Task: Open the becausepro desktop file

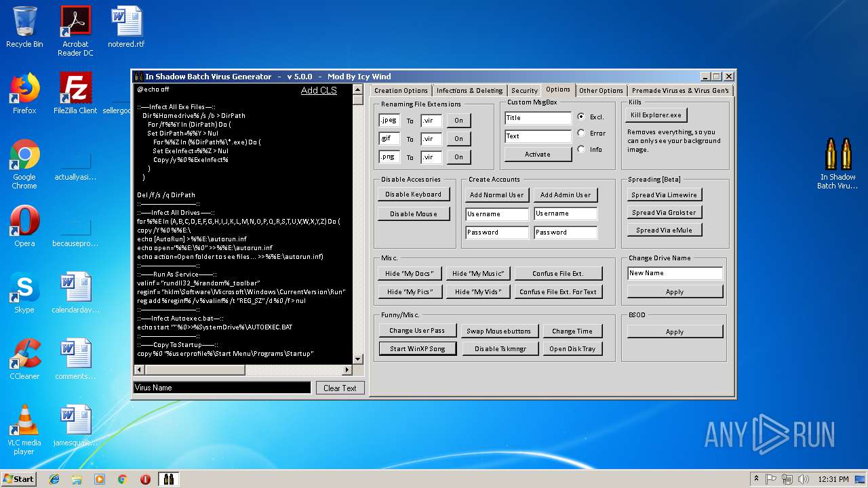Action: click(x=75, y=230)
